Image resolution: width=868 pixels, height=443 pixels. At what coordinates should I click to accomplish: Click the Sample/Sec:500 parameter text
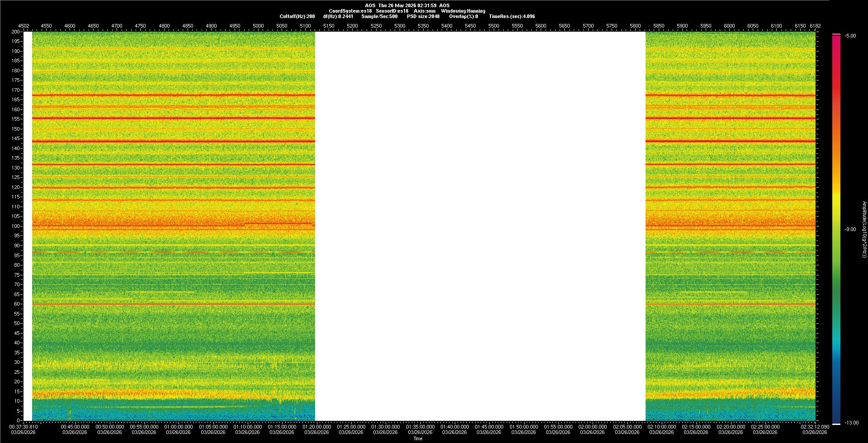(379, 17)
